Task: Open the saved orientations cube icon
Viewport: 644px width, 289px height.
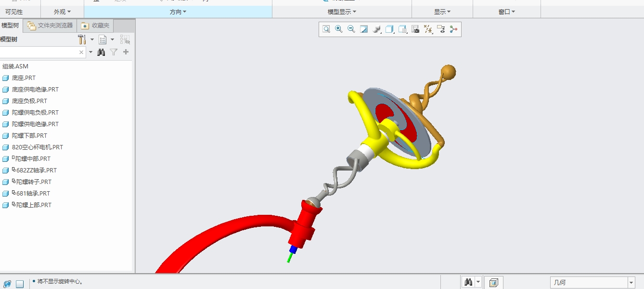Action: [x=390, y=29]
